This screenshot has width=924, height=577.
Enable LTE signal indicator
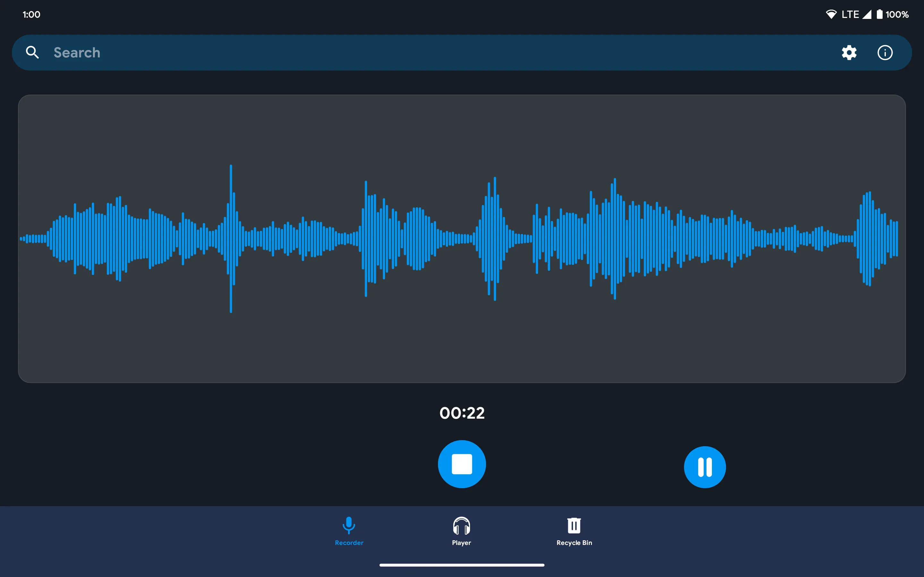coord(861,13)
